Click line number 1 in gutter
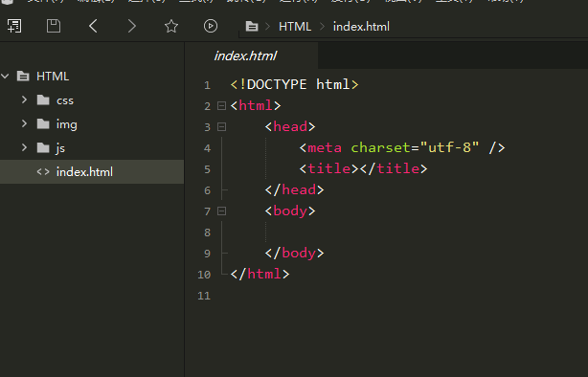This screenshot has height=377, width=588. (207, 85)
